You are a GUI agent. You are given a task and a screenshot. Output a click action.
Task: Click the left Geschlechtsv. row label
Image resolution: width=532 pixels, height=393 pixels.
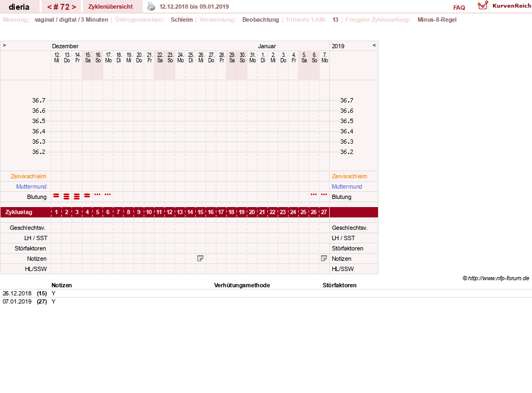coord(28,228)
